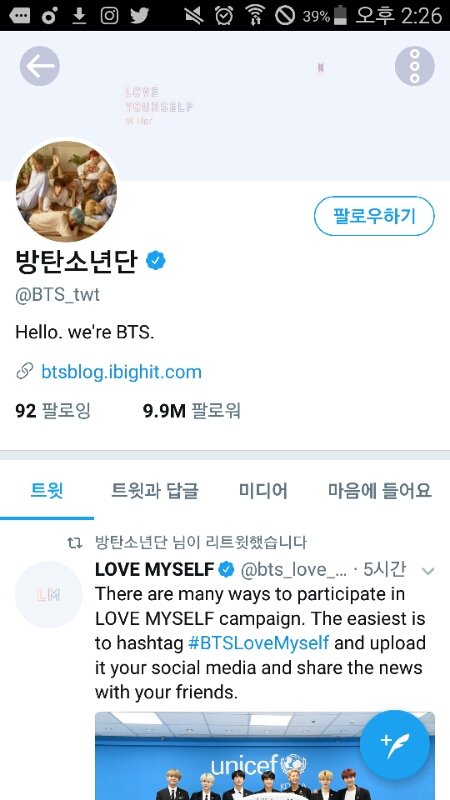Screen dimensions: 450x800
Task: Open Instagram notification icon in status bar
Action: coord(109,16)
